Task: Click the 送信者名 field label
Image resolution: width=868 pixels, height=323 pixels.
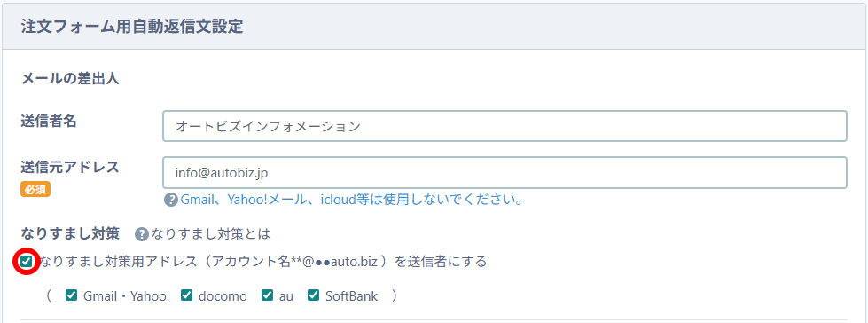Action: pyautogui.click(x=48, y=122)
